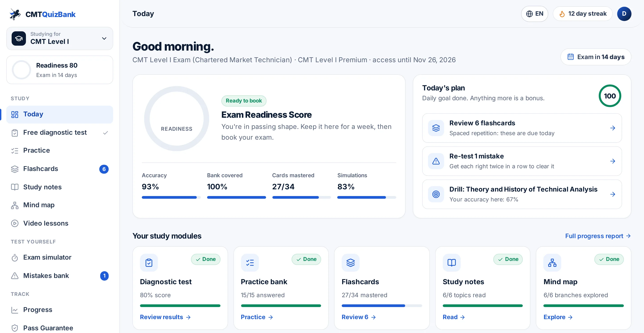Image resolution: width=644 pixels, height=333 pixels.
Task: Click the Pass Guarantee shield icon
Action: (x=15, y=328)
